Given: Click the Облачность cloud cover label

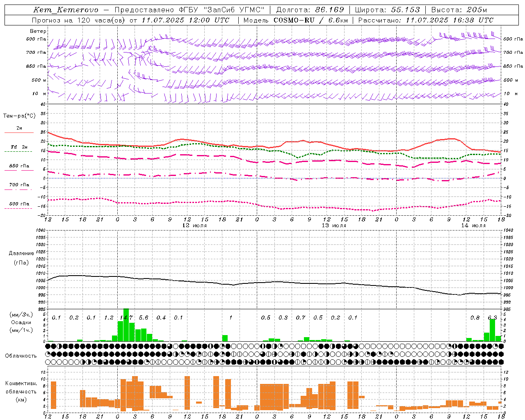Looking at the screenshot, I should click(21, 356).
